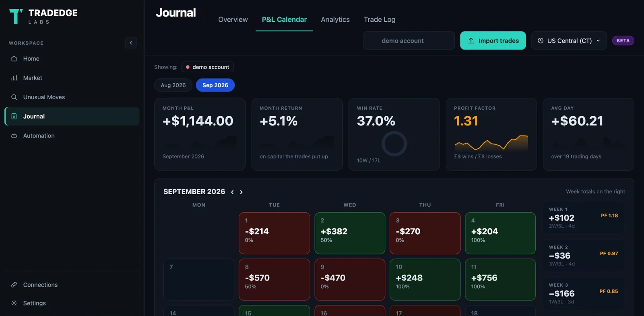
Task: Open the Analytics tab
Action: (x=335, y=19)
